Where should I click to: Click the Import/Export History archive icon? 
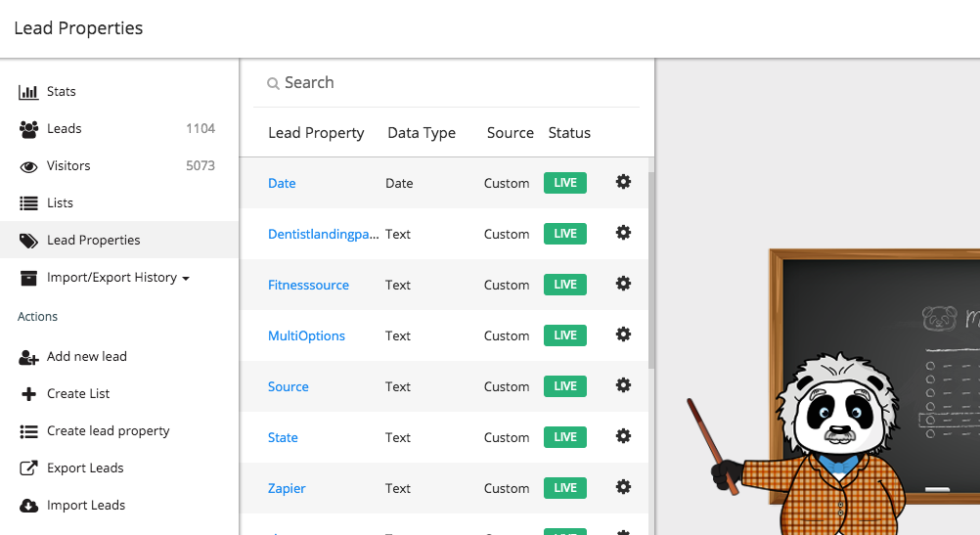pos(28,278)
